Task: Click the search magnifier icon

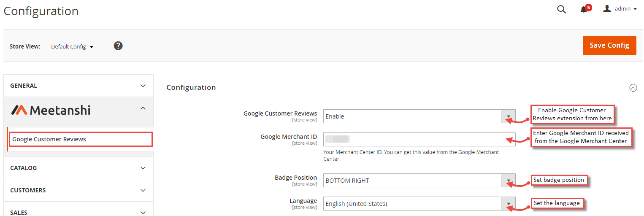Action: pos(561,9)
